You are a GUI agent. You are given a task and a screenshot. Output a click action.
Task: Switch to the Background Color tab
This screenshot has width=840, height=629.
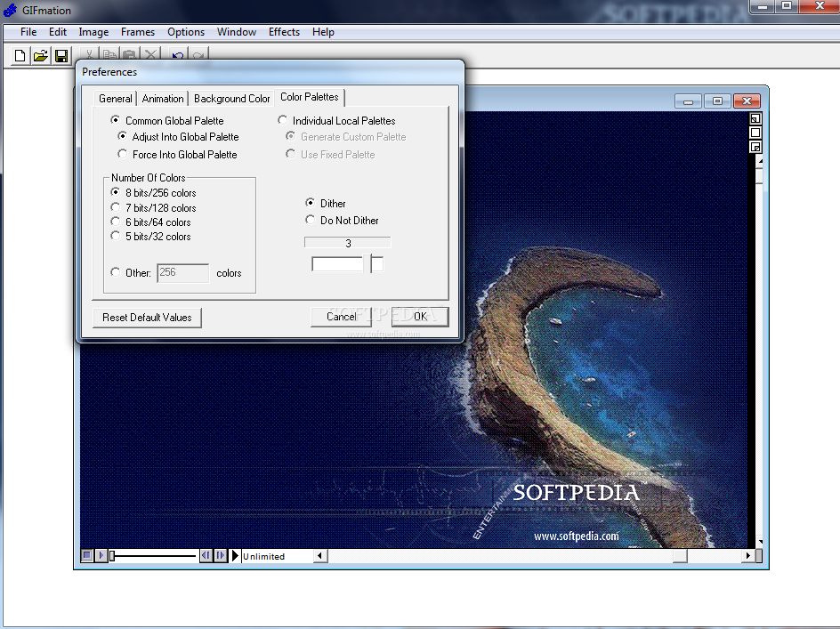pos(232,99)
